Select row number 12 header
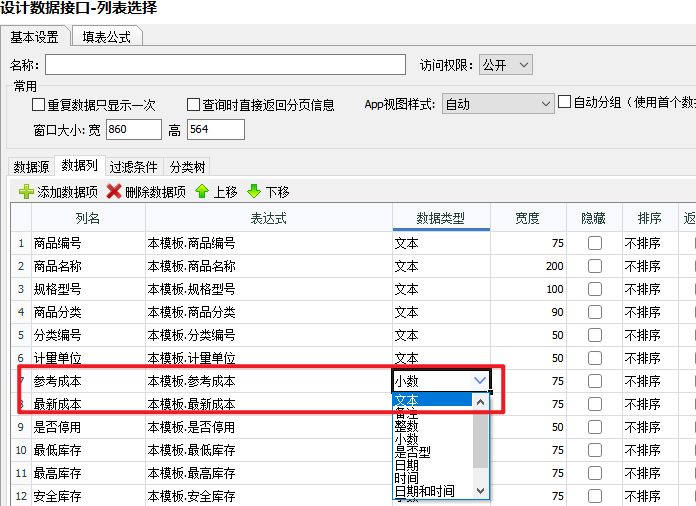This screenshot has width=696, height=506. click(x=21, y=496)
